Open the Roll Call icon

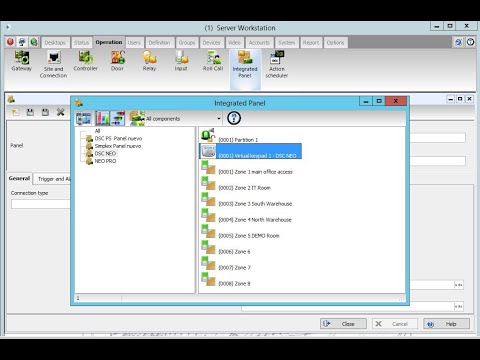click(213, 61)
